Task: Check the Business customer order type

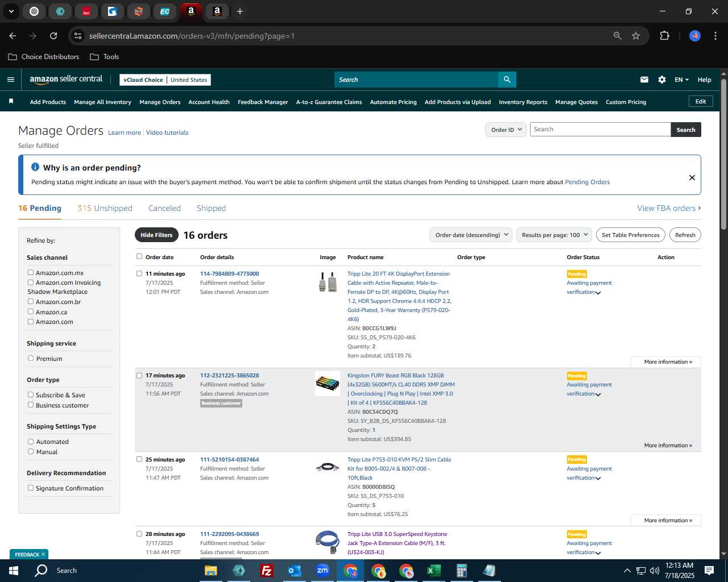Action: pyautogui.click(x=31, y=405)
